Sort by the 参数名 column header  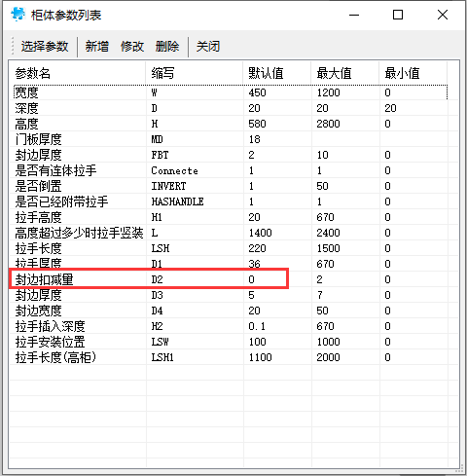[78, 73]
